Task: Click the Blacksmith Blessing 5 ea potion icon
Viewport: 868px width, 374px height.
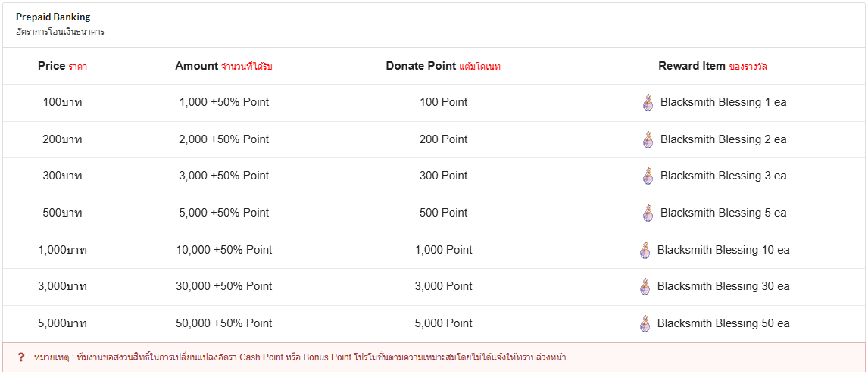Action: pos(648,213)
